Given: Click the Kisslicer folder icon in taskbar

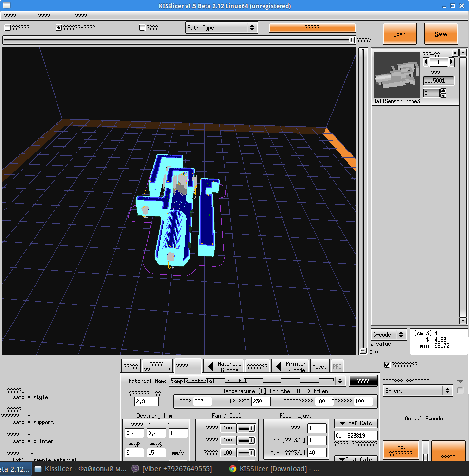Looking at the screenshot, I should [x=38, y=469].
